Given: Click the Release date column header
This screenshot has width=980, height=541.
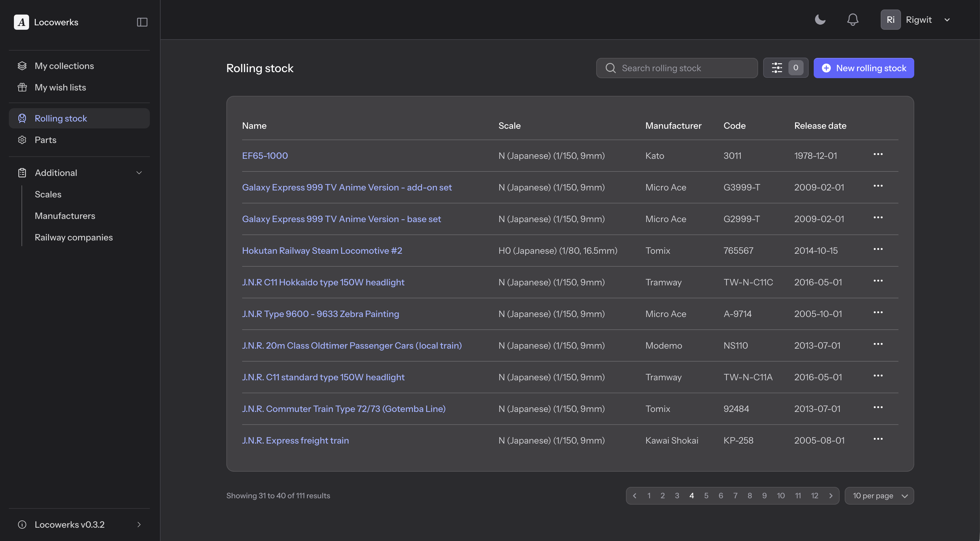Looking at the screenshot, I should (x=820, y=126).
